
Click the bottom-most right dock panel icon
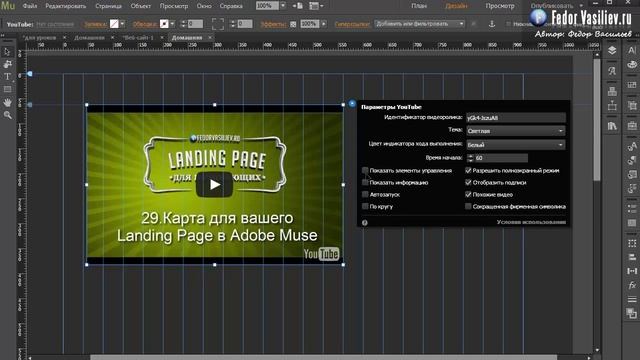632,313
